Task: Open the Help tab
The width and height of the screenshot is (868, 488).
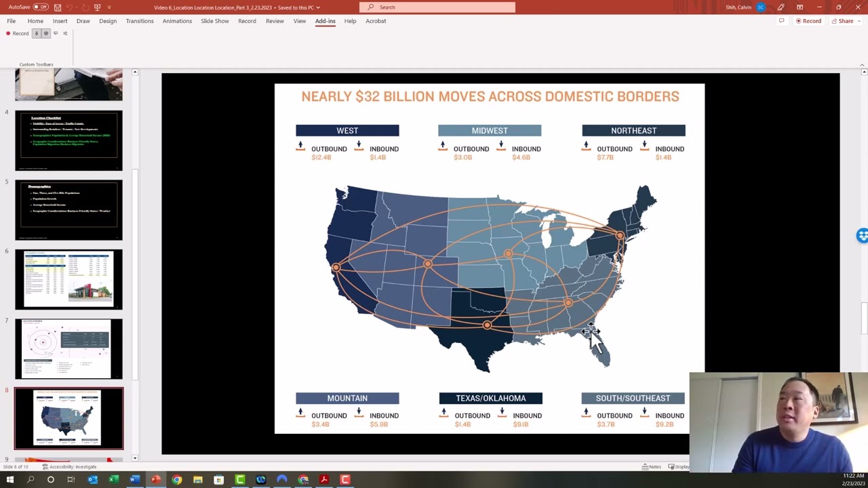Action: [x=350, y=21]
